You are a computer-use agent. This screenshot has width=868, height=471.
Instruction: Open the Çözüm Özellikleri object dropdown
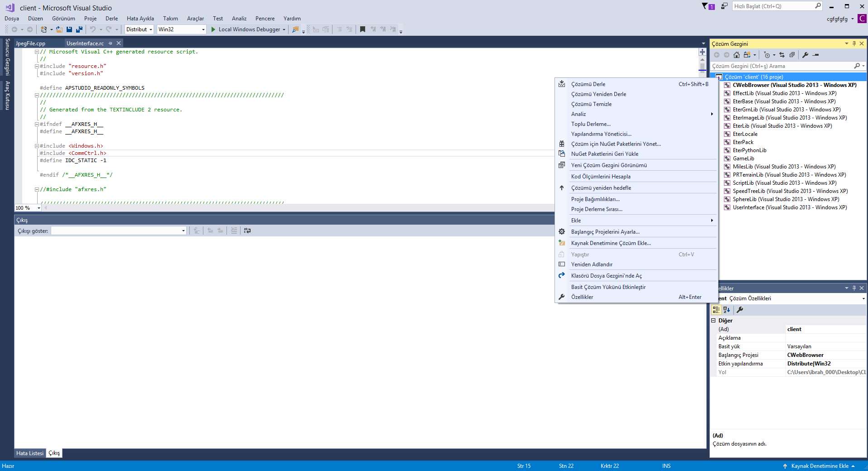click(863, 298)
